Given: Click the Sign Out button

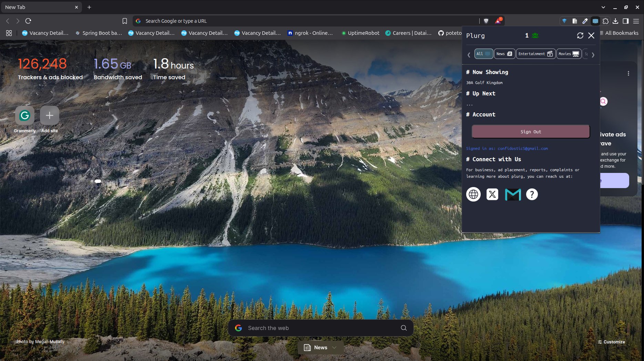Looking at the screenshot, I should pos(531,132).
